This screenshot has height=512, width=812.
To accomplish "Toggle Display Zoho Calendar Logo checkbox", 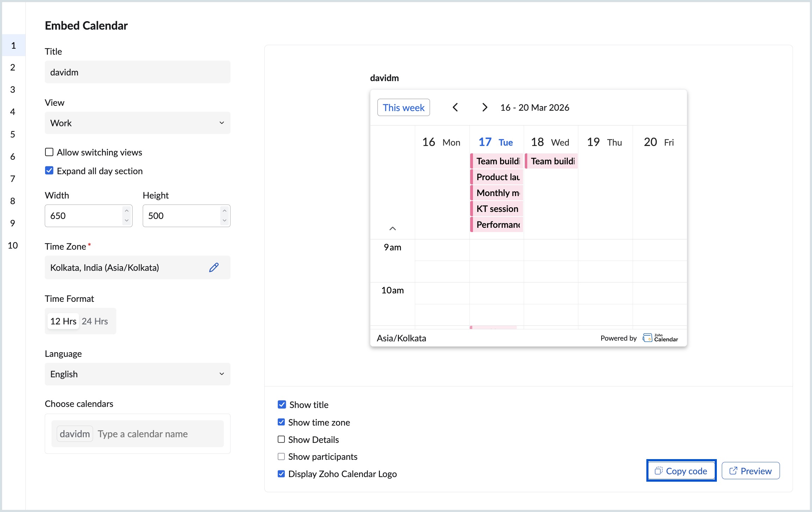I will (281, 474).
